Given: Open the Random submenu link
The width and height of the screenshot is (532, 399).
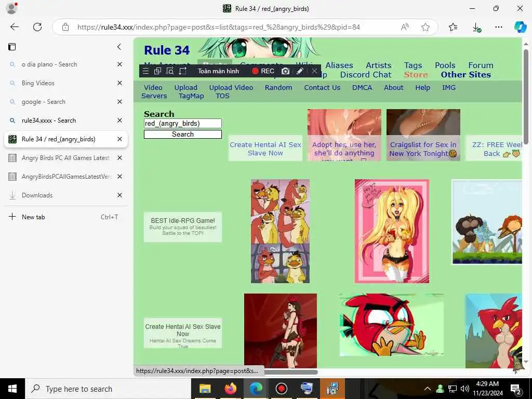Looking at the screenshot, I should pos(278,87).
